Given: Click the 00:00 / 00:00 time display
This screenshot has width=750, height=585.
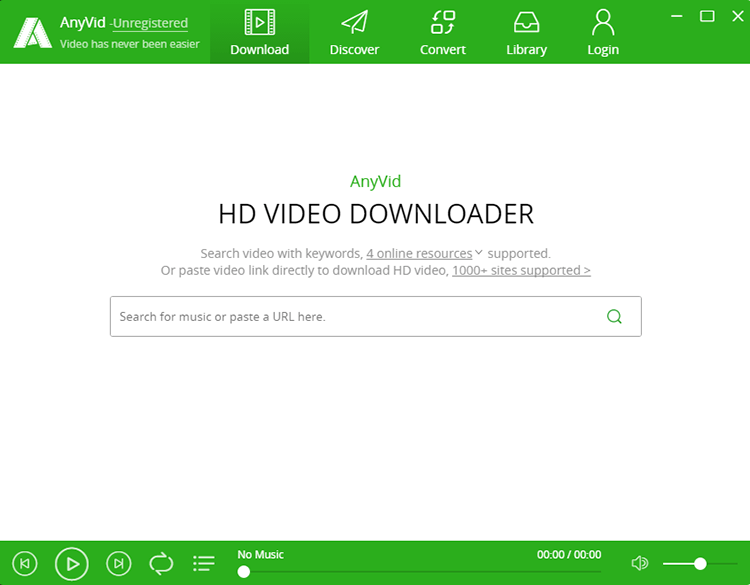Looking at the screenshot, I should [569, 554].
